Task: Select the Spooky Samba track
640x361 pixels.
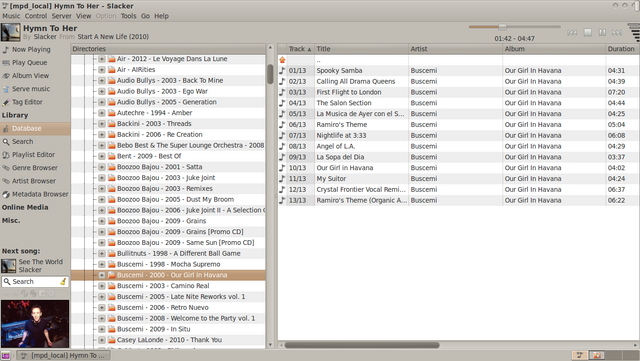Action: click(458, 71)
